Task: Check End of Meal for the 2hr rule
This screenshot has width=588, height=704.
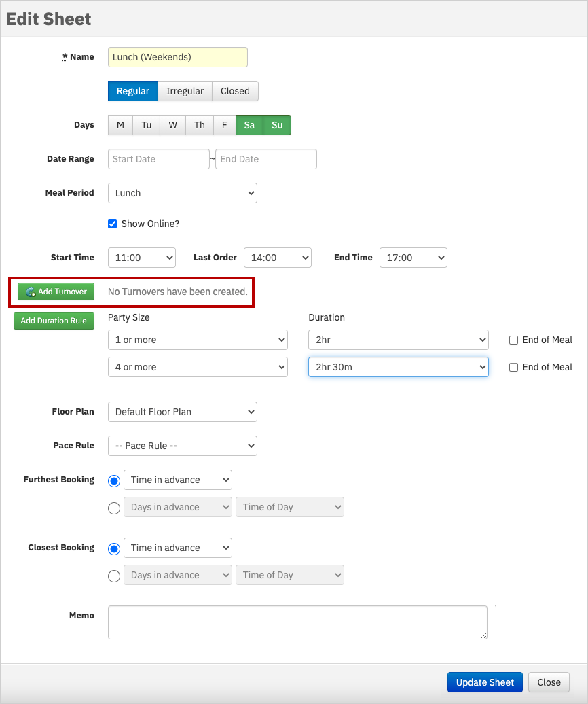Action: 513,340
